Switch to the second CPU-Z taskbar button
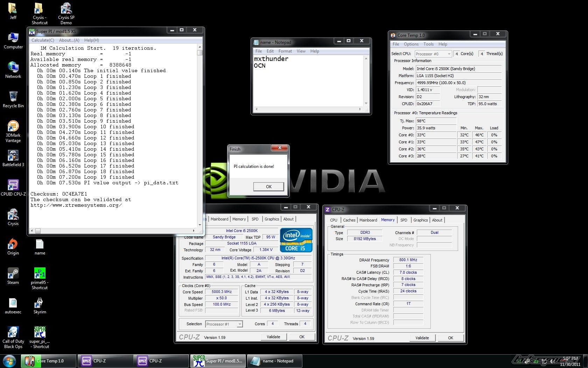This screenshot has width=588, height=368. click(161, 361)
